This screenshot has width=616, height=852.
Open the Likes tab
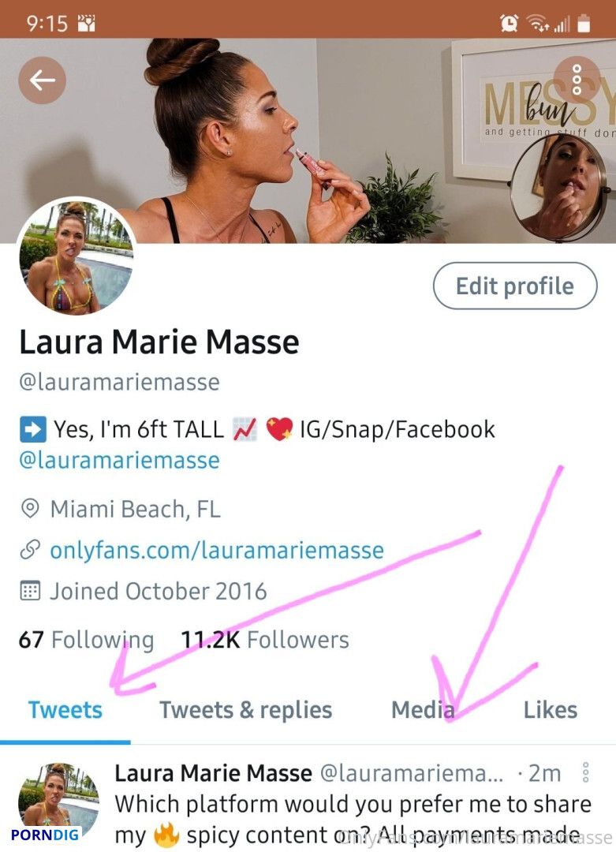point(551,710)
